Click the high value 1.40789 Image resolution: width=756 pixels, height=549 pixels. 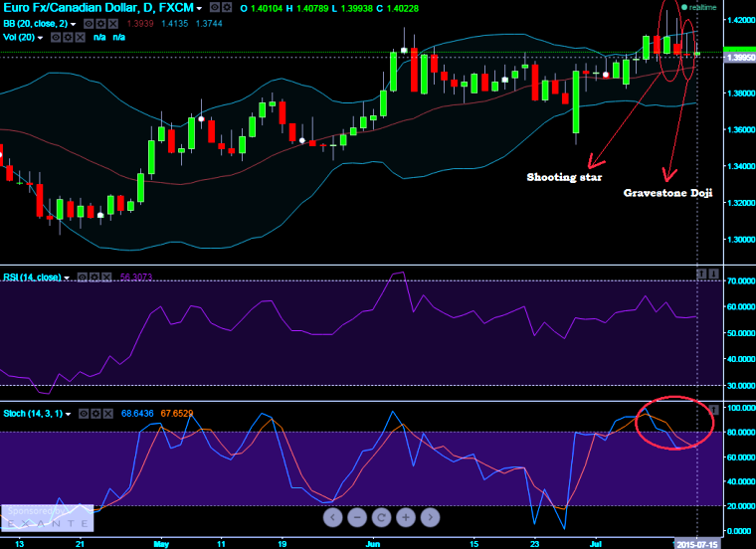pyautogui.click(x=312, y=9)
